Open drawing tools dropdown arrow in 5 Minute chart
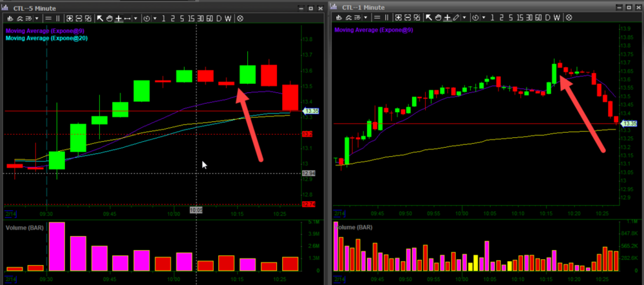644x285 pixels. point(136,19)
